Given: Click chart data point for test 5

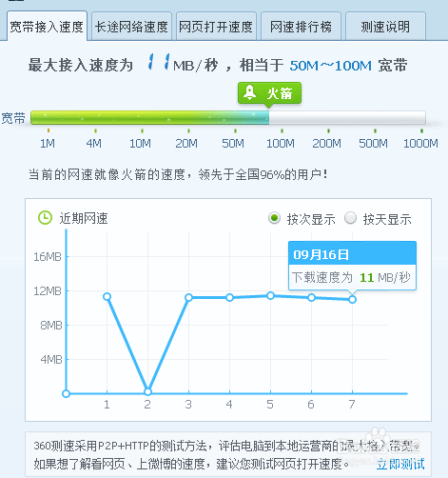Looking at the screenshot, I should point(270,295).
